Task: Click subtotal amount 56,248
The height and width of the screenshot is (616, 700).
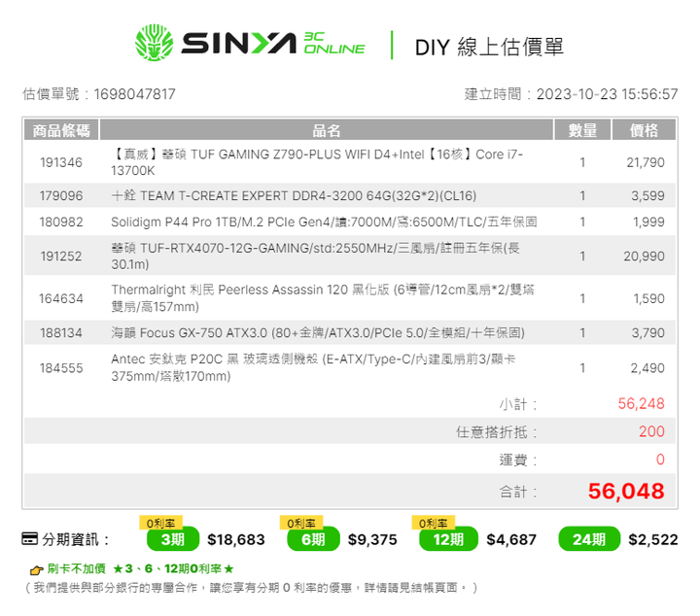Action: point(641,403)
